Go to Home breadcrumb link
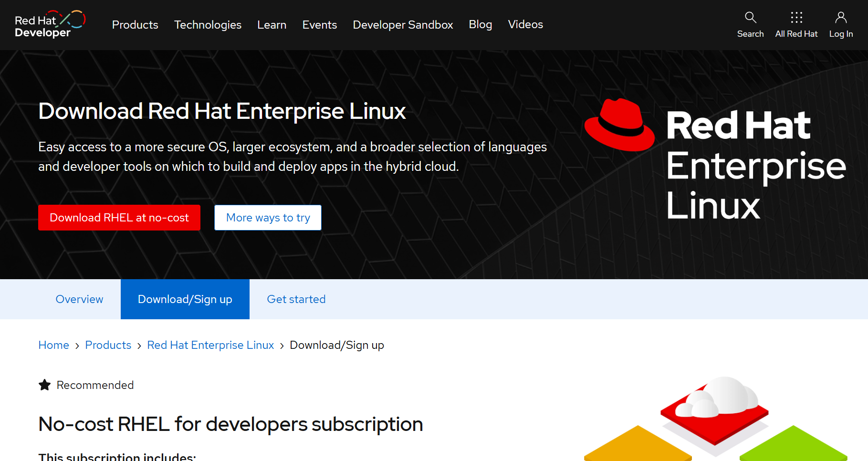 pyautogui.click(x=53, y=345)
